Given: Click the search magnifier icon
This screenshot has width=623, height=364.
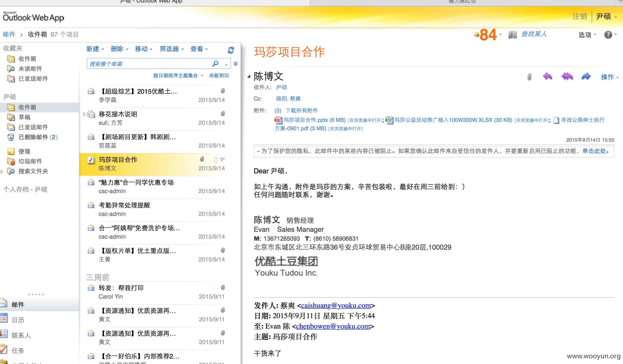Looking at the screenshot, I should click(215, 64).
